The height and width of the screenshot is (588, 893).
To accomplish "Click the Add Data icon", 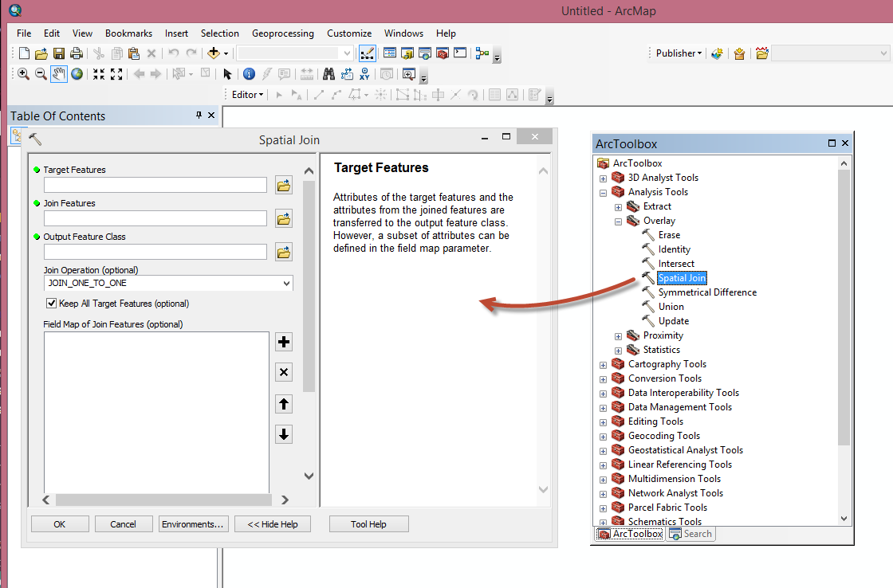I will (214, 53).
